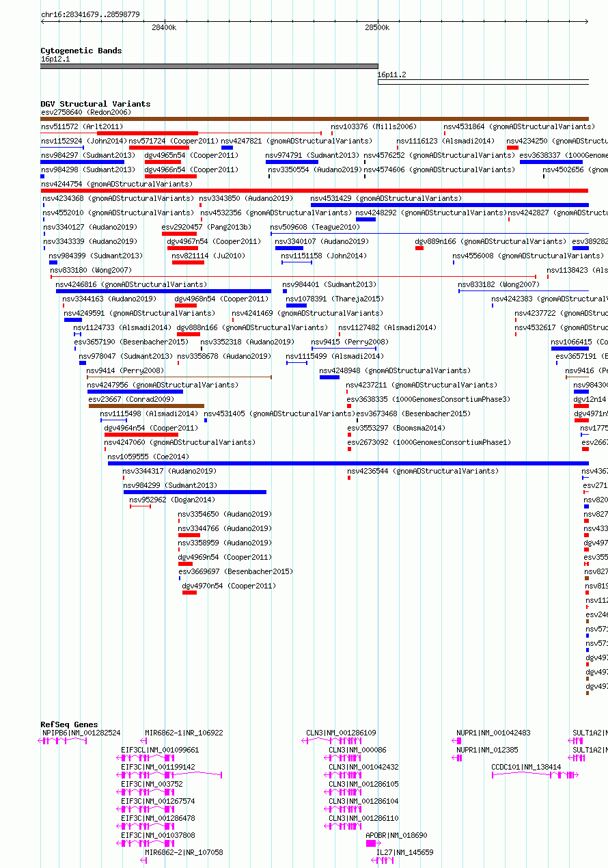The width and height of the screenshot is (608, 868).
Task: Click esv3553297 (Boomsma2014) variant label
Action: [396, 428]
